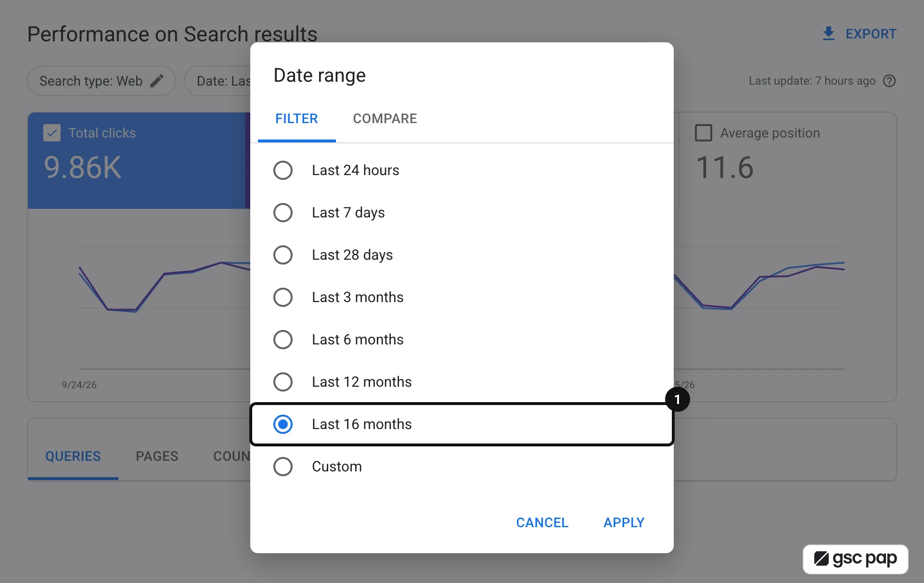
Task: Open the QUERIES tab
Action: point(73,456)
